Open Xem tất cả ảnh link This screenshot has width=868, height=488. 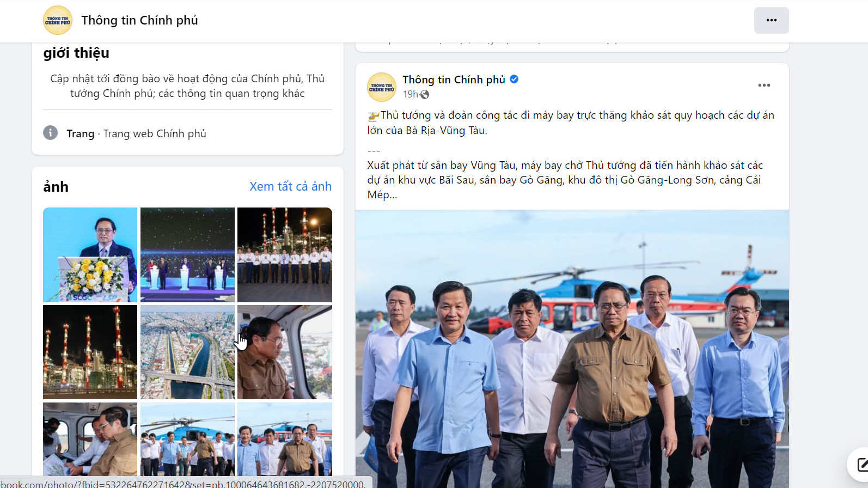(x=290, y=186)
